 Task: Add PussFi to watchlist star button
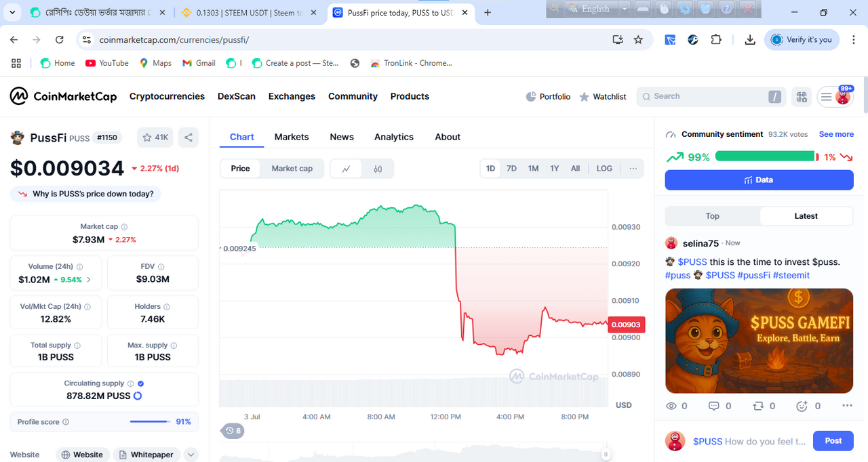(155, 138)
